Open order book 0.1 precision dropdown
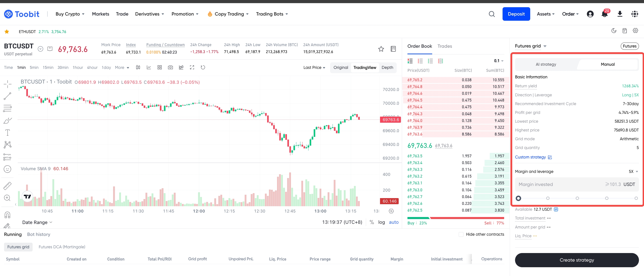Image resolution: width=644 pixels, height=276 pixels. [499, 61]
